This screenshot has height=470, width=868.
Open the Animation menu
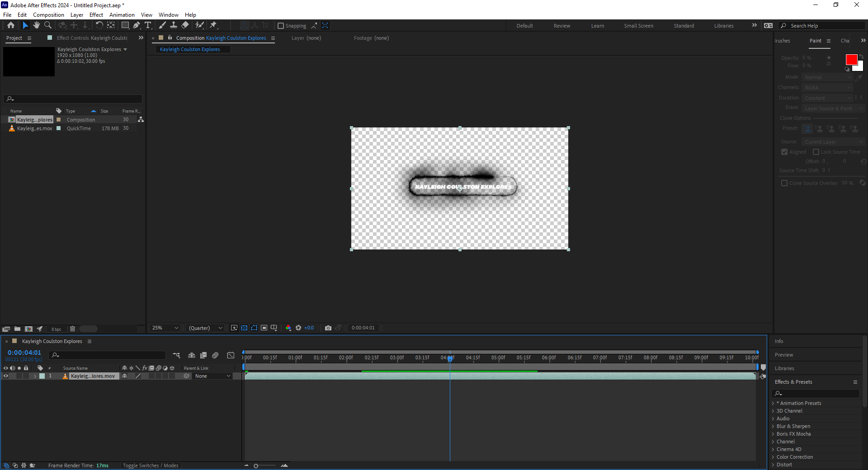[122, 15]
